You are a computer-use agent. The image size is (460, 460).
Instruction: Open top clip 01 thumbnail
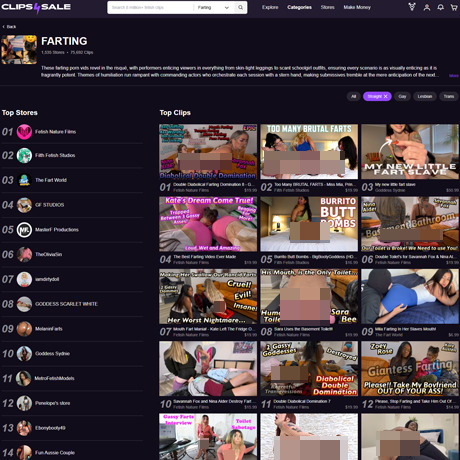pos(208,152)
